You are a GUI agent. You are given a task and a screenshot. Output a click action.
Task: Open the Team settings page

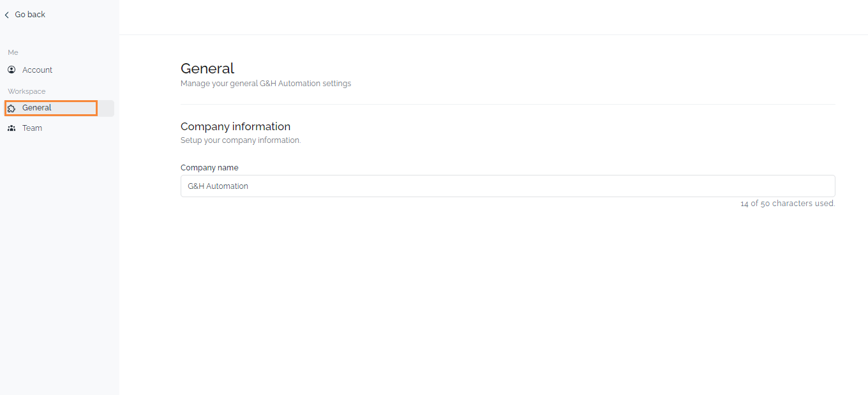coord(32,128)
